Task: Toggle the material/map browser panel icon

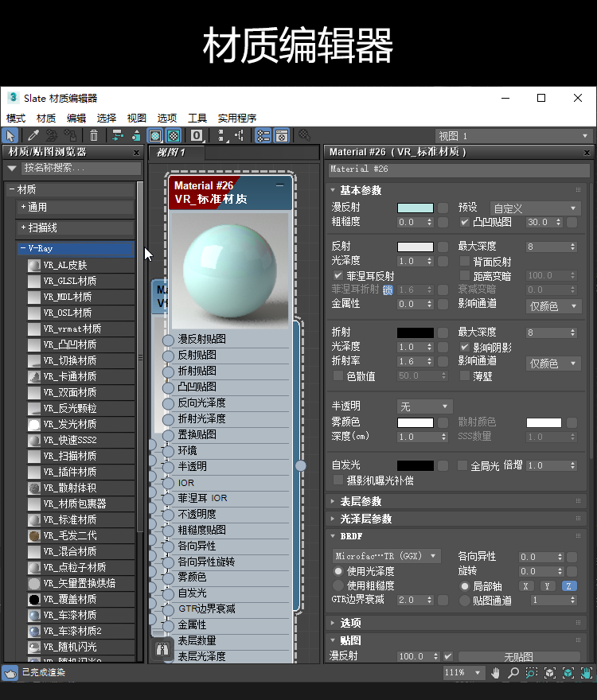Action: pyautogui.click(x=263, y=135)
